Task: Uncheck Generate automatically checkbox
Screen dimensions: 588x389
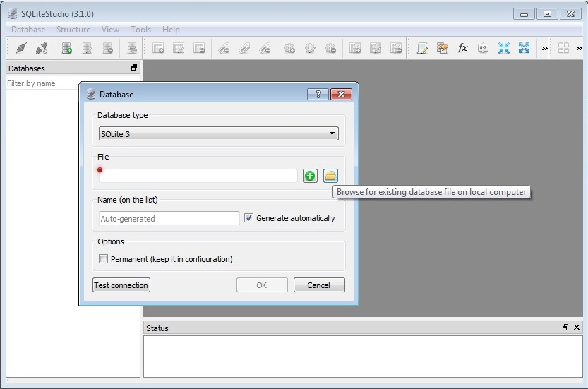Action: tap(248, 218)
